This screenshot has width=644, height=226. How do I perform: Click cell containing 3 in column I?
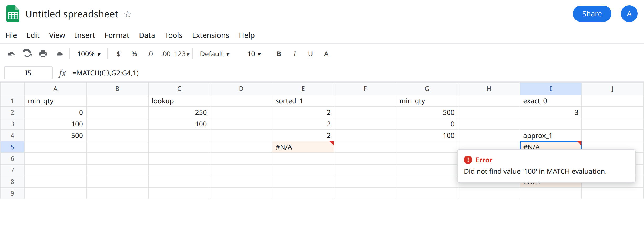coord(551,112)
